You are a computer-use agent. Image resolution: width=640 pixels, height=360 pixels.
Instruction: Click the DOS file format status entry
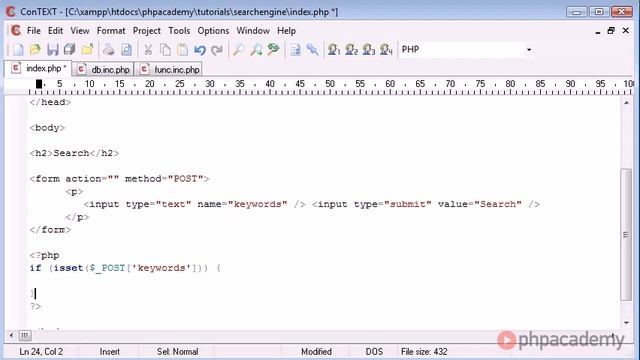pyautogui.click(x=374, y=351)
